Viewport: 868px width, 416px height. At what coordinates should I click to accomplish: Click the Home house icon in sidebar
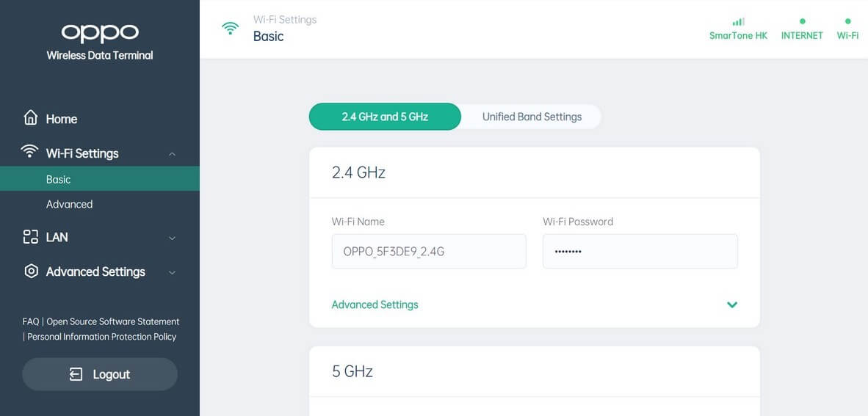coord(30,118)
